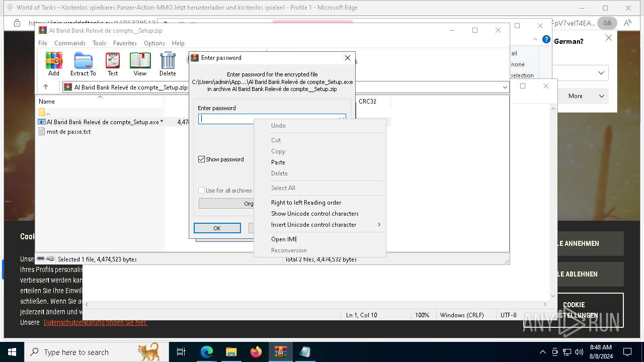The width and height of the screenshot is (644, 362).
Task: Click UTF-8 encoding in status bar
Action: click(508, 315)
